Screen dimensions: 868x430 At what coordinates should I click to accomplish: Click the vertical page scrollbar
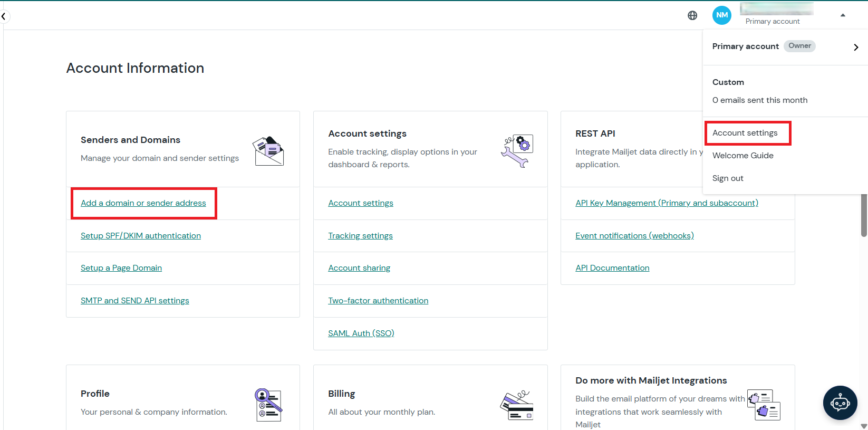pos(864,215)
